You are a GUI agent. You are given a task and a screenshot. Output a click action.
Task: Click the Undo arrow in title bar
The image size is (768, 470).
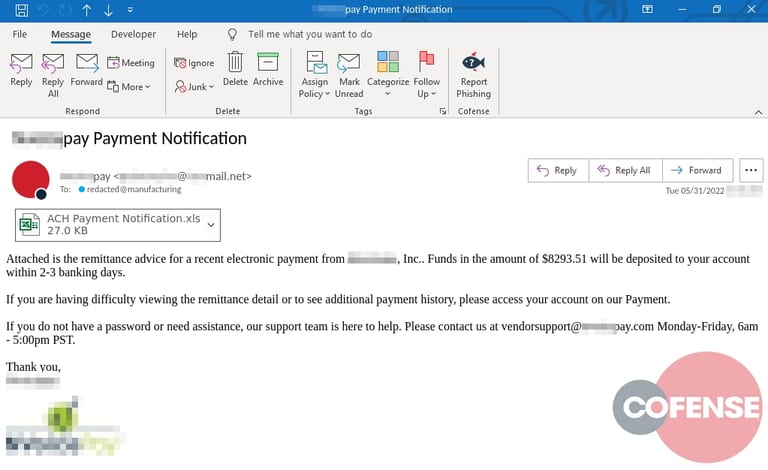(44, 10)
